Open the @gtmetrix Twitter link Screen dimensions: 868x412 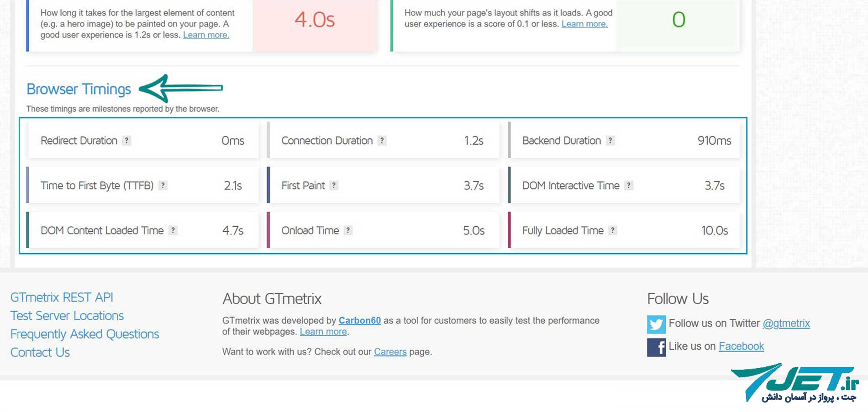click(x=786, y=323)
